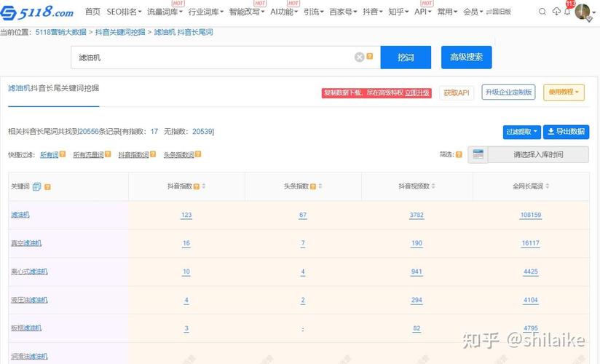Open keyword link 真空滤油机

pyautogui.click(x=26, y=243)
